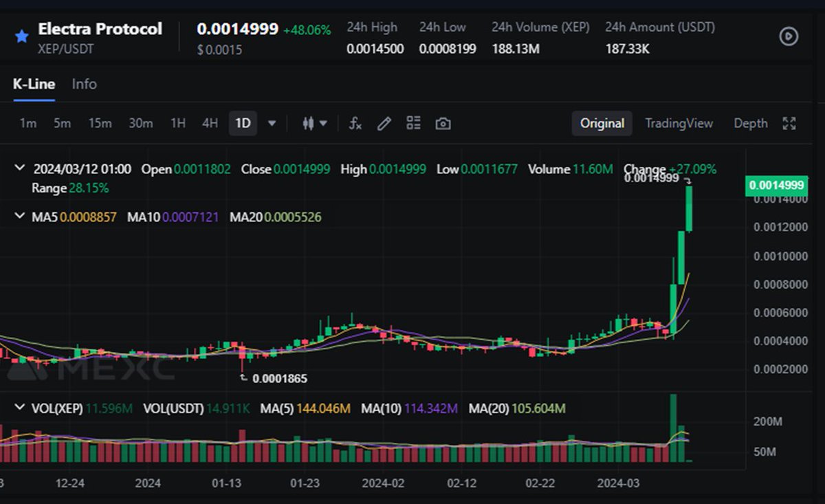The image size is (825, 504).
Task: Select the 30m timeframe
Action: 141,123
